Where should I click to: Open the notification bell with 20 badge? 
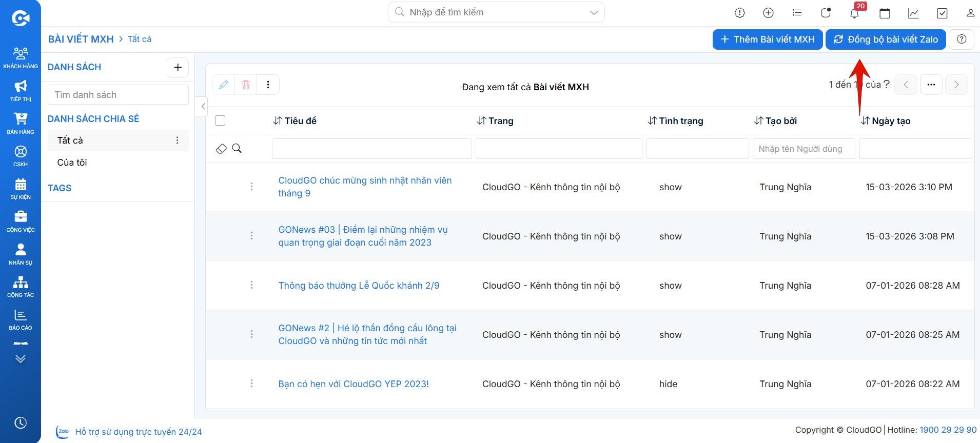pos(855,13)
